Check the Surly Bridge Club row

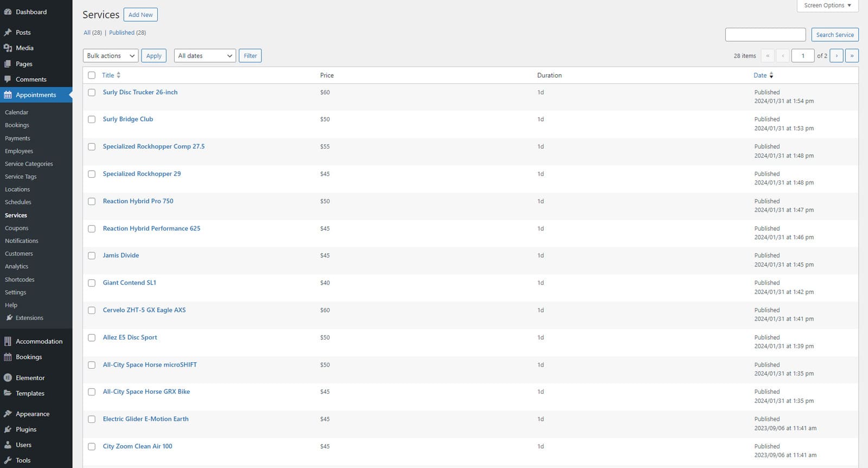pos(92,119)
